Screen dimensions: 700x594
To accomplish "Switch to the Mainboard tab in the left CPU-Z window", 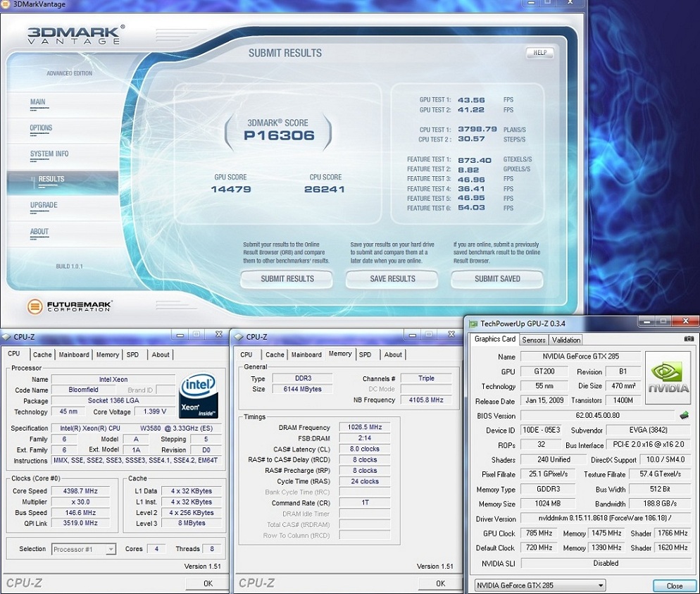I will pyautogui.click(x=74, y=354).
